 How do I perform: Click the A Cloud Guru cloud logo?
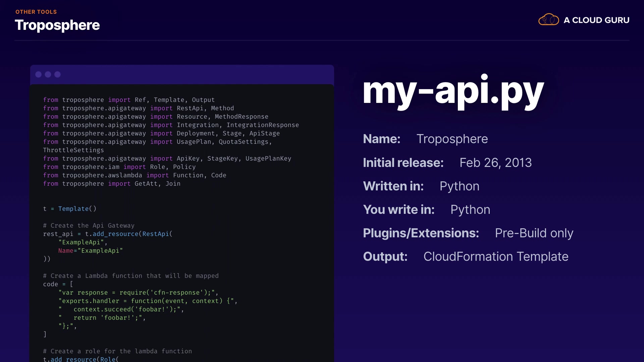pyautogui.click(x=548, y=20)
